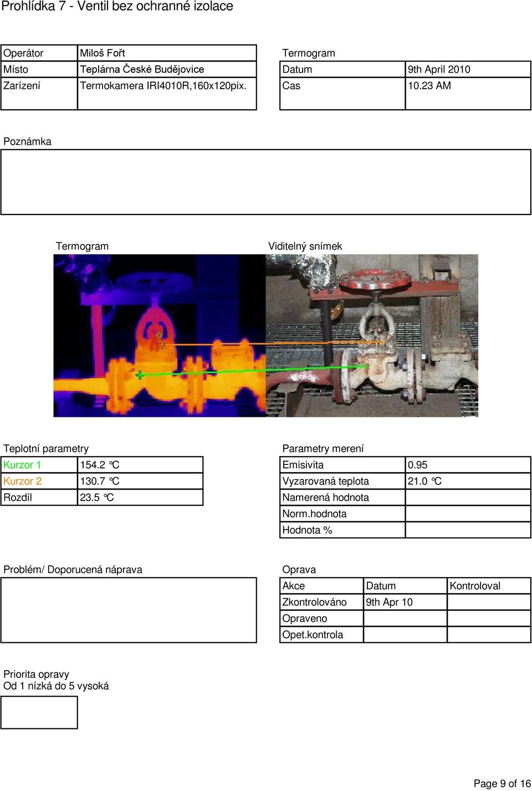Click the empty Hodnota % value cell

point(468,530)
